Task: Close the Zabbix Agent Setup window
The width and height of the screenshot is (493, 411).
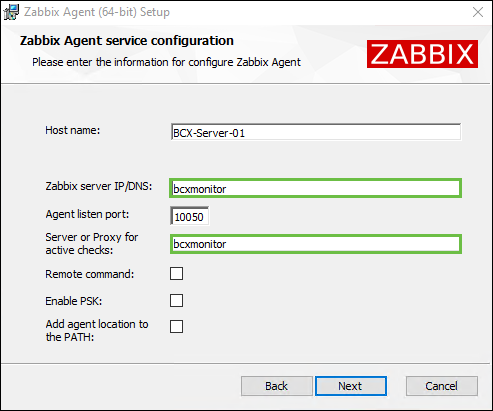Action: [x=478, y=12]
